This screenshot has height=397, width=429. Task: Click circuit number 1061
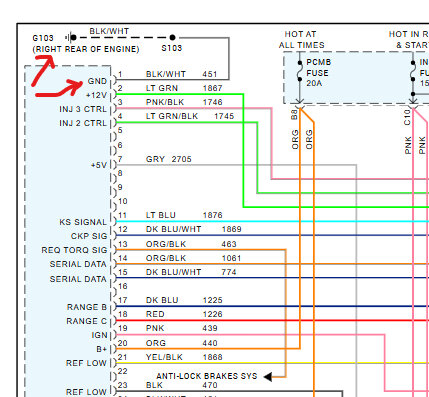click(x=231, y=258)
